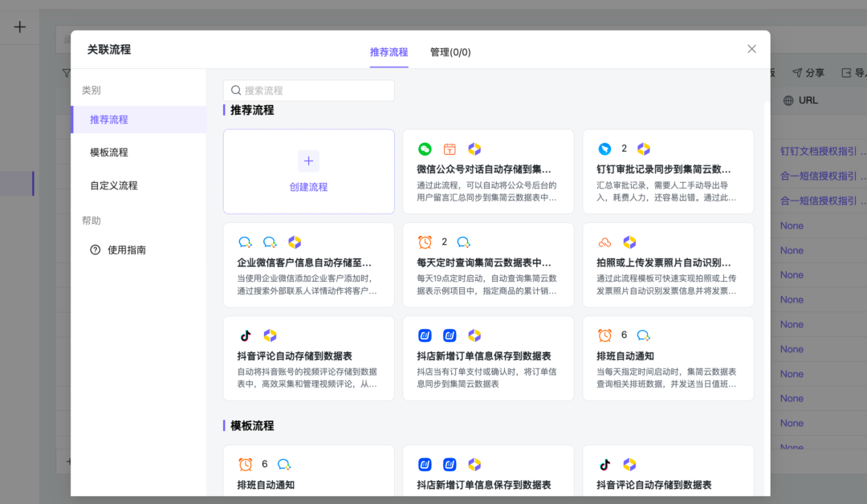Image resolution: width=867 pixels, height=504 pixels.
Task: Switch to the 推荐流程 top tab
Action: tap(389, 52)
